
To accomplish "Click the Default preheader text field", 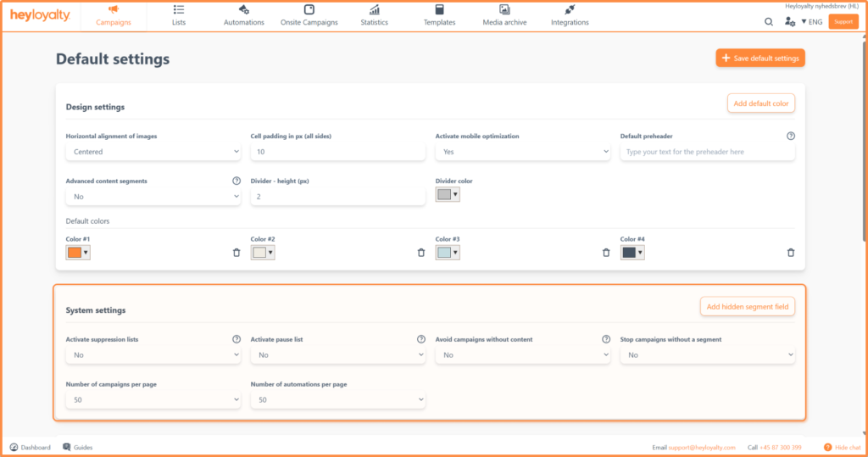I will click(707, 152).
